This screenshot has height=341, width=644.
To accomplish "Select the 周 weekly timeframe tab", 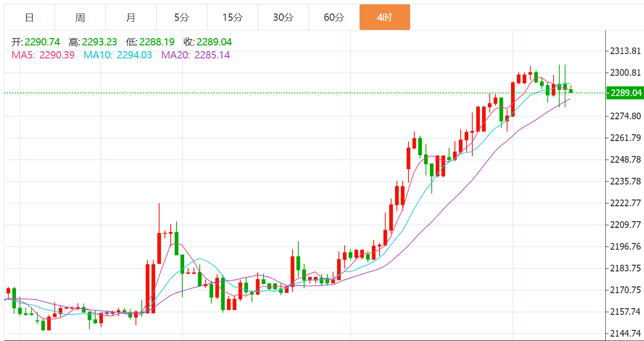I will point(80,17).
